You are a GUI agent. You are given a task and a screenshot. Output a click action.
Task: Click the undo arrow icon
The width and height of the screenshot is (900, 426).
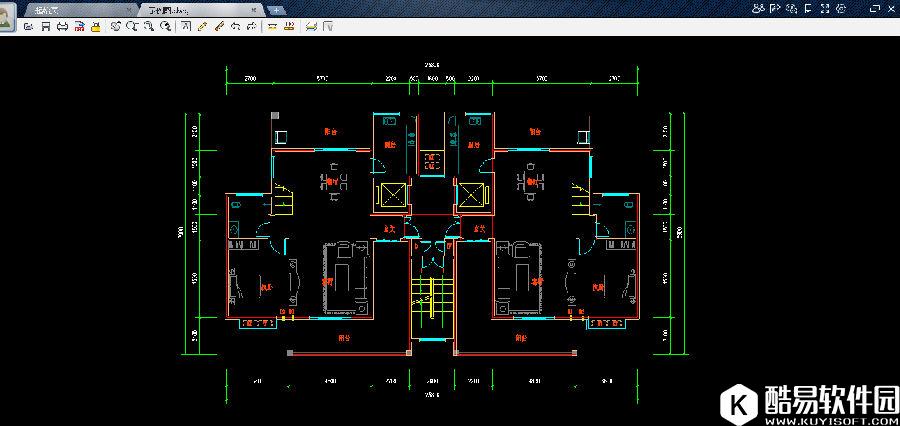pyautogui.click(x=234, y=26)
